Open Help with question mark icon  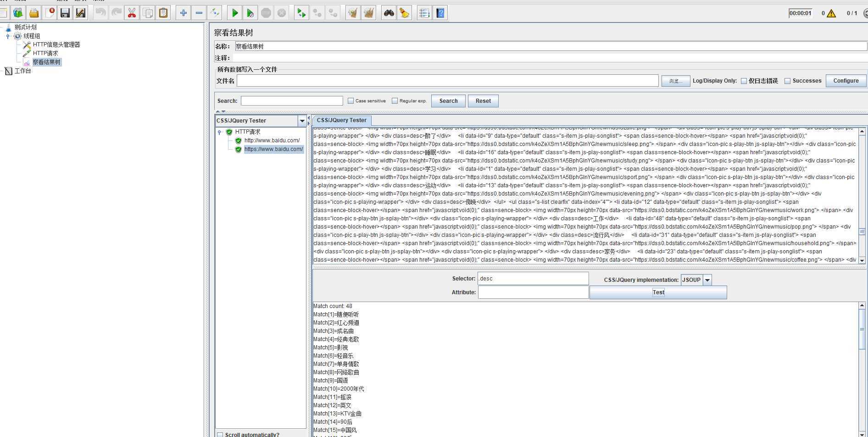coord(440,13)
